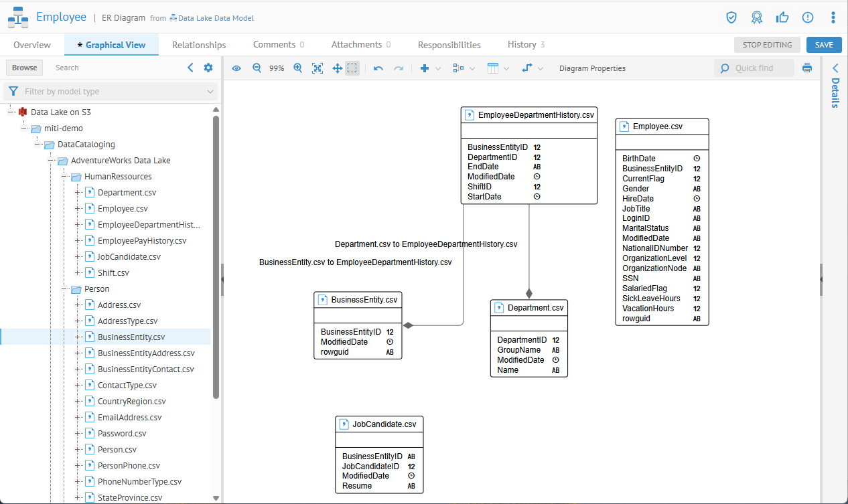Toggle the eye visibility icon in toolbar

coord(236,68)
